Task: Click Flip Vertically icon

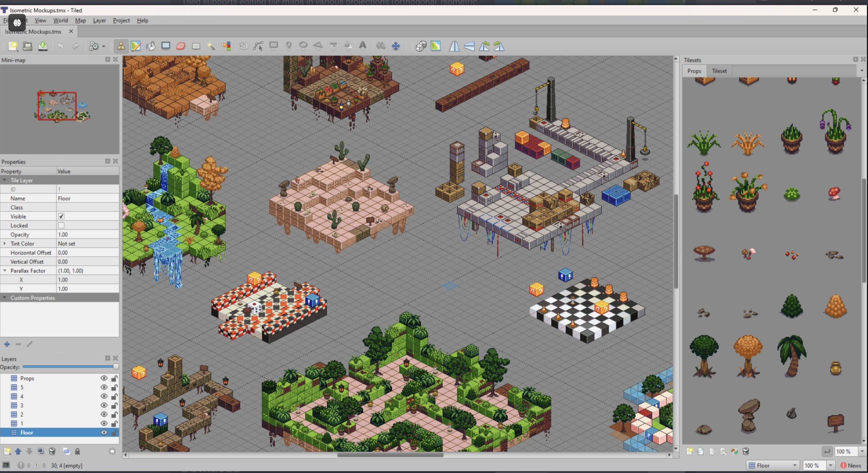Action: click(469, 46)
